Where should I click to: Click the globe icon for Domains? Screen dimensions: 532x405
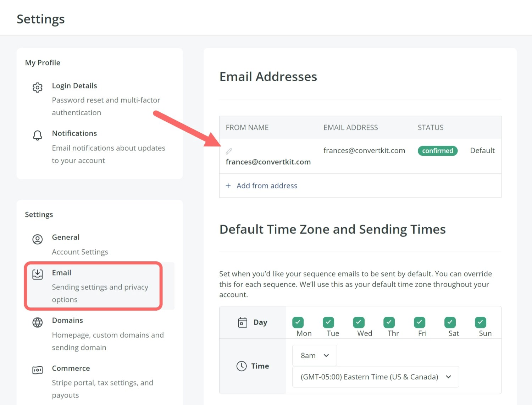(38, 322)
